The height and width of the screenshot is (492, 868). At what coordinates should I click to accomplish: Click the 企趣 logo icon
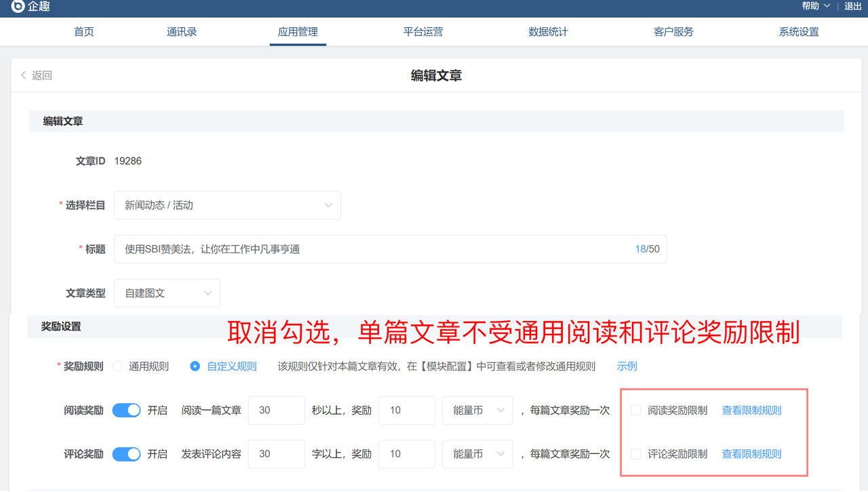click(x=17, y=7)
